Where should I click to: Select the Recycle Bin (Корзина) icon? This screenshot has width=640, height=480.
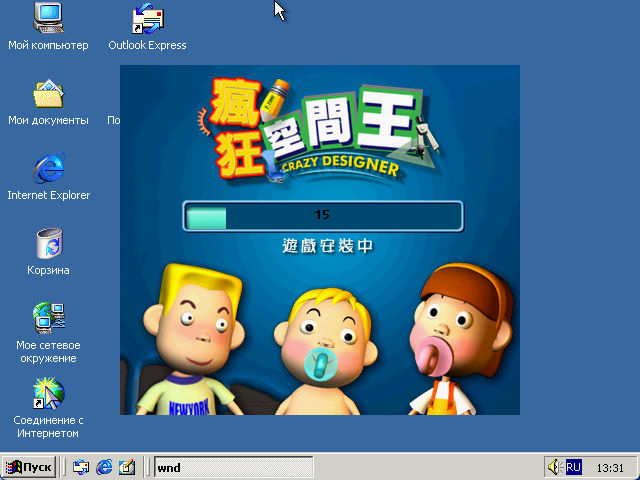49,243
